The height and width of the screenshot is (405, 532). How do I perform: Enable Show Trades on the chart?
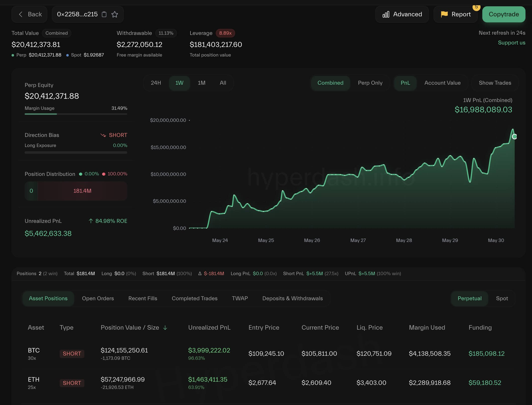tap(495, 83)
